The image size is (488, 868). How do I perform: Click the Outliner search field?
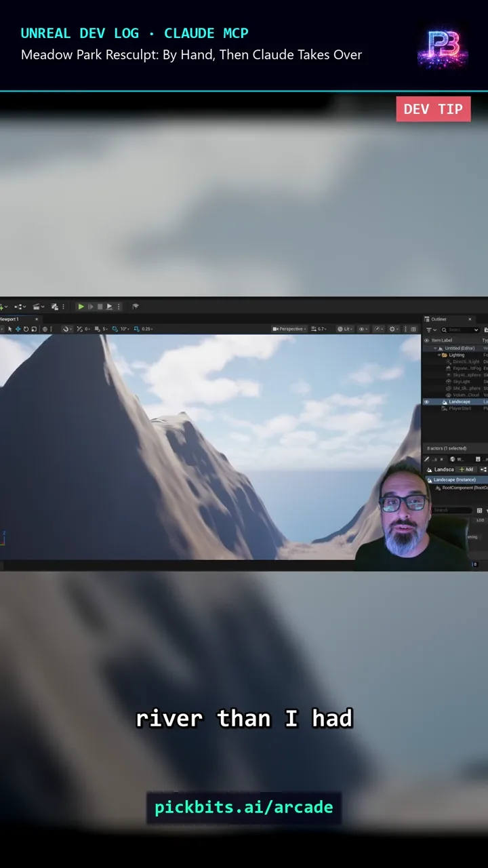[460, 330]
